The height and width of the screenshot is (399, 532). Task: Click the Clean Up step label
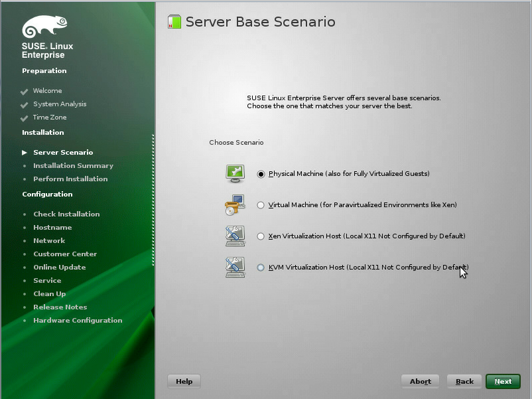click(50, 293)
